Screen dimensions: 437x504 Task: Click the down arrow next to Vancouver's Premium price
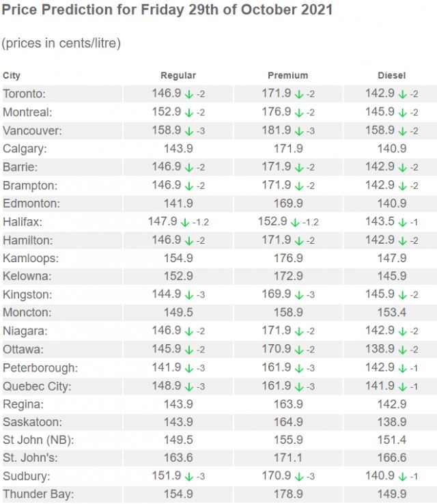pos(298,130)
